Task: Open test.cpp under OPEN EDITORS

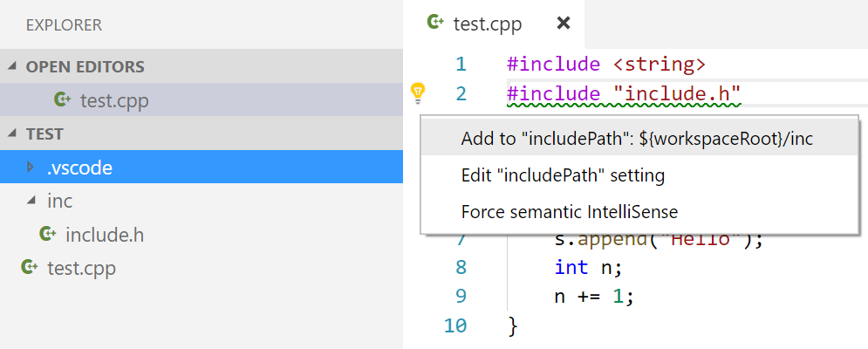Action: [202, 99]
